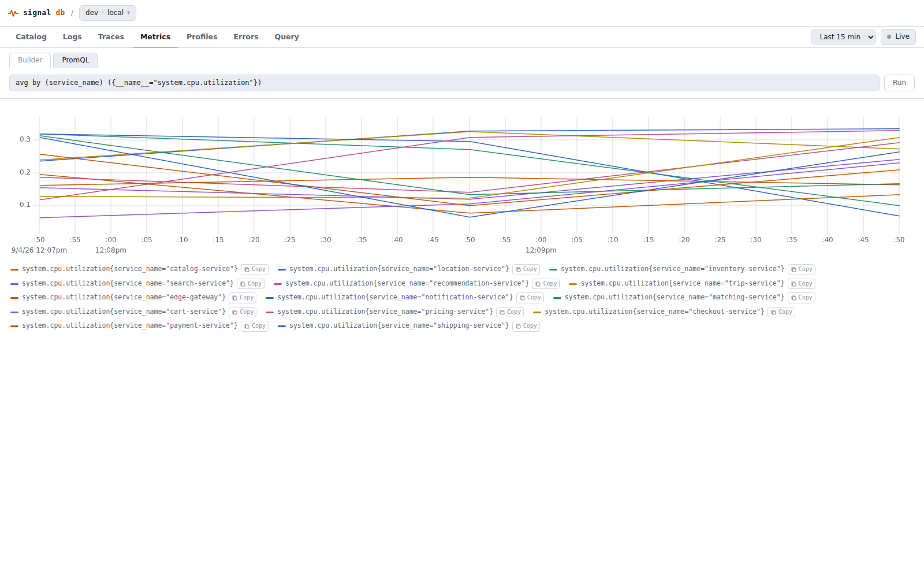Viewport: 924px width, 578px height.
Task: Click the location-service legend color swatch
Action: pyautogui.click(x=282, y=269)
